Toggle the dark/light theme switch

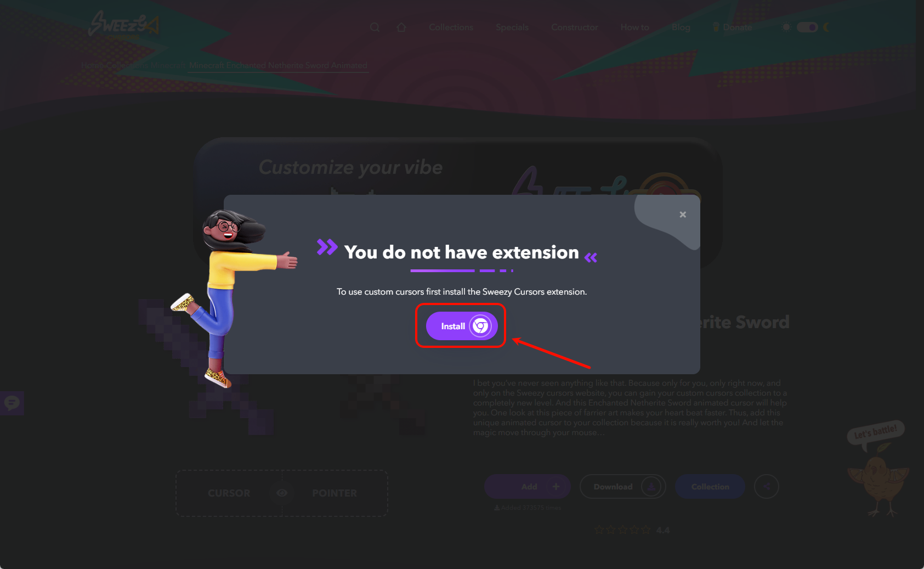coord(807,27)
